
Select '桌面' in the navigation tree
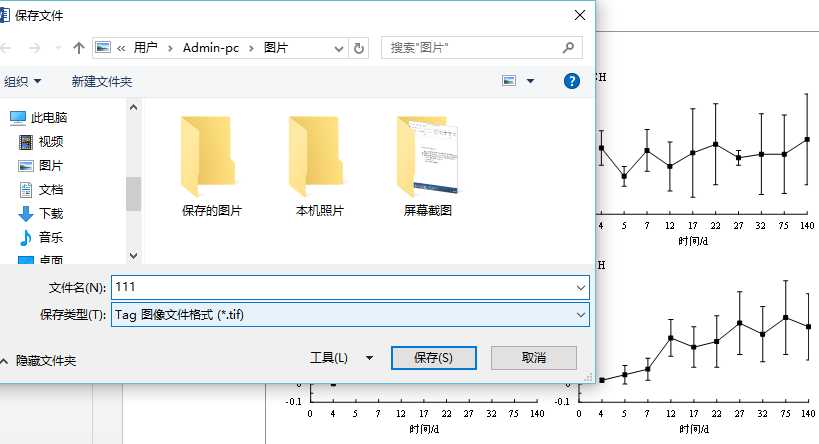tap(41, 259)
